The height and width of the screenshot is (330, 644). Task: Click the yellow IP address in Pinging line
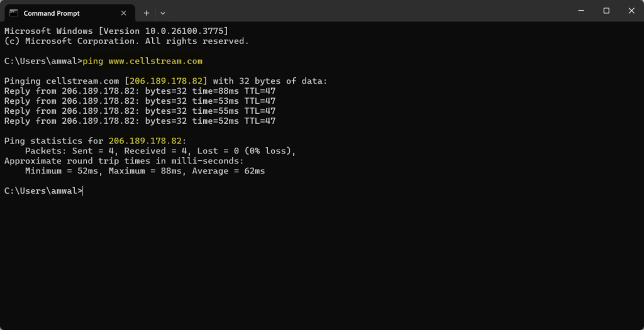tap(171, 81)
